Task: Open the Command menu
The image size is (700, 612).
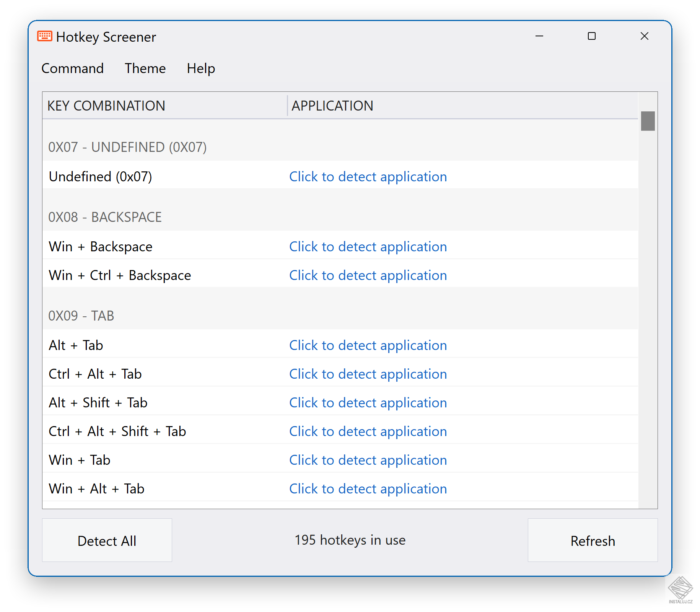Action: point(73,68)
